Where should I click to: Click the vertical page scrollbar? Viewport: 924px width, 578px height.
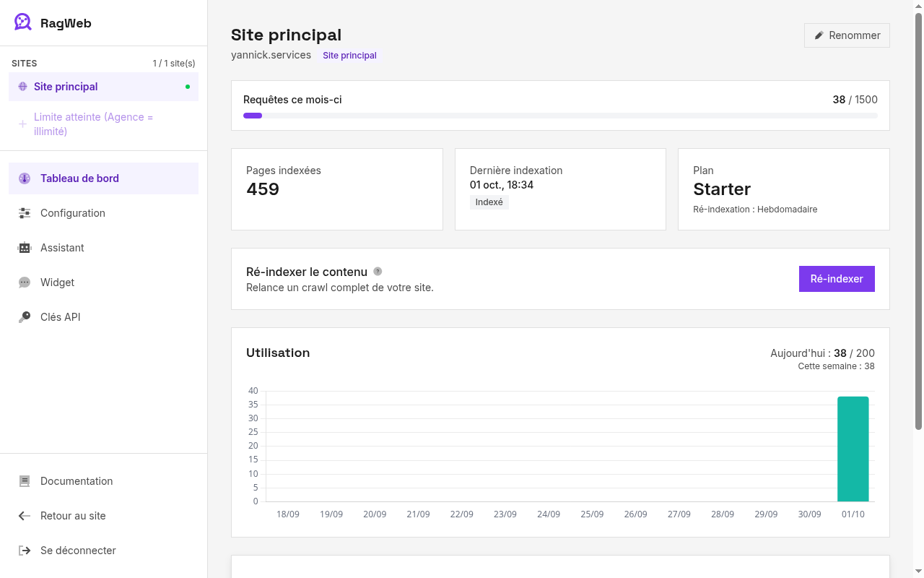click(919, 220)
